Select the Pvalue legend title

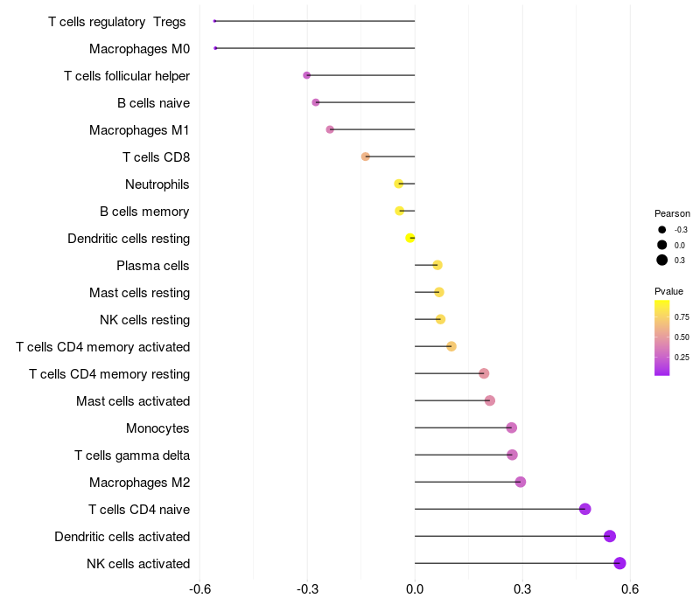(x=668, y=291)
